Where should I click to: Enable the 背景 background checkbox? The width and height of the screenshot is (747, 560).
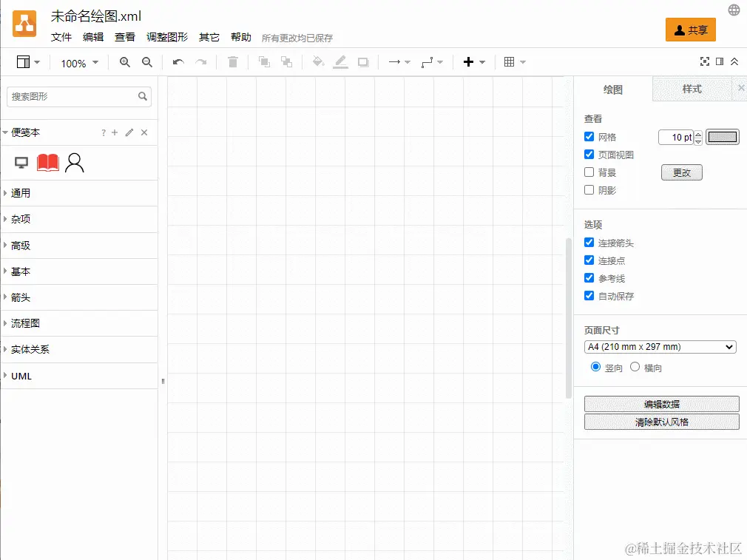[x=589, y=172]
